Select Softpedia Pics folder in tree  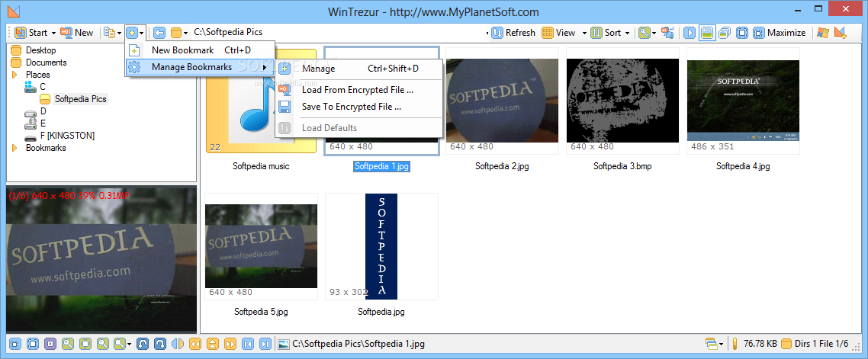(80, 99)
